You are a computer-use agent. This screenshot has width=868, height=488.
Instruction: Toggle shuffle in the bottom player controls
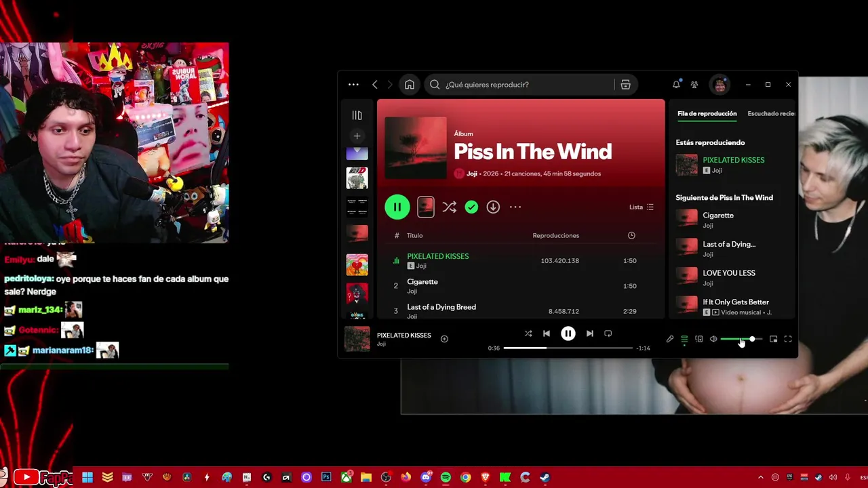(528, 333)
